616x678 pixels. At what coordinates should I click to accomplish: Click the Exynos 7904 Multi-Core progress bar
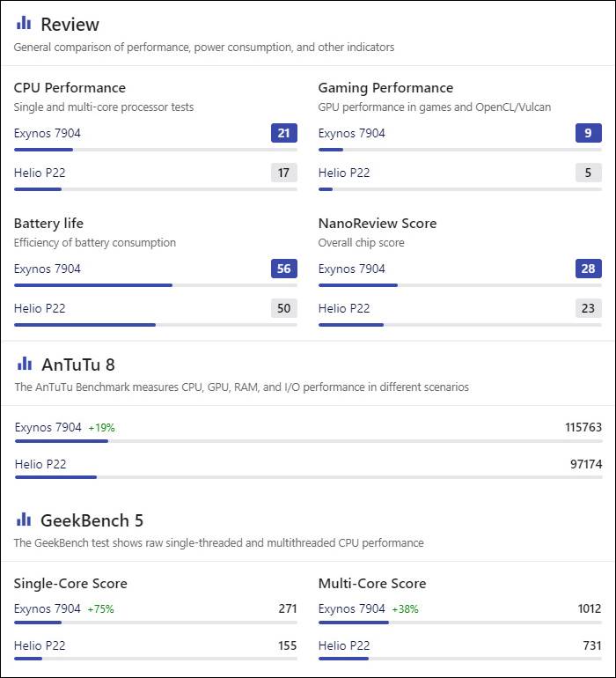click(x=459, y=623)
